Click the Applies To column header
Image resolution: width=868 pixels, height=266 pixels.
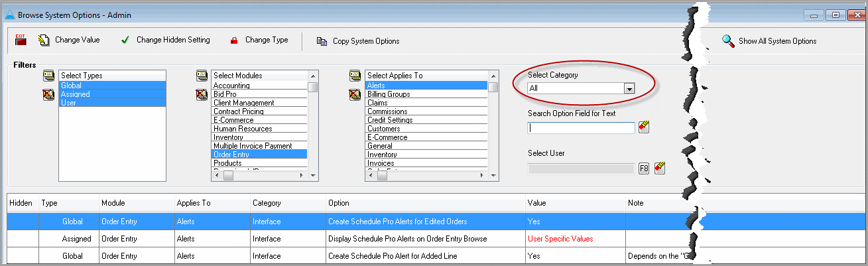pyautogui.click(x=211, y=203)
